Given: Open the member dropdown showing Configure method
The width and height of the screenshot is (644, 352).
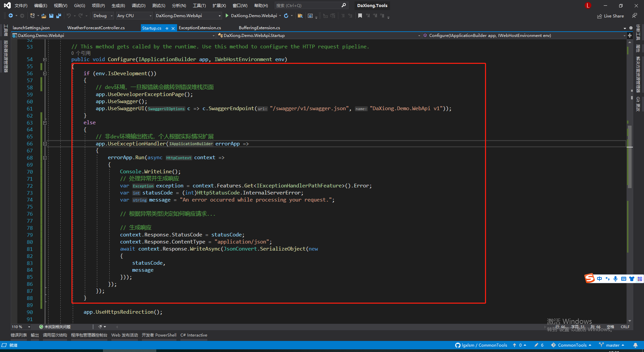Looking at the screenshot, I should (x=524, y=35).
